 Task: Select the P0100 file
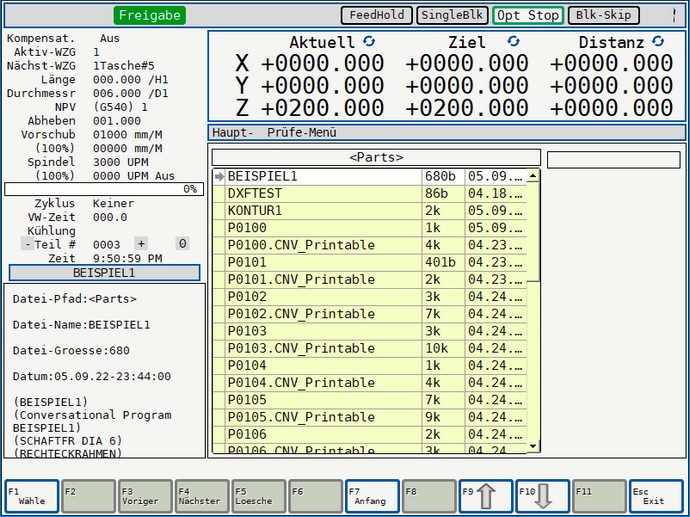[x=370, y=228]
